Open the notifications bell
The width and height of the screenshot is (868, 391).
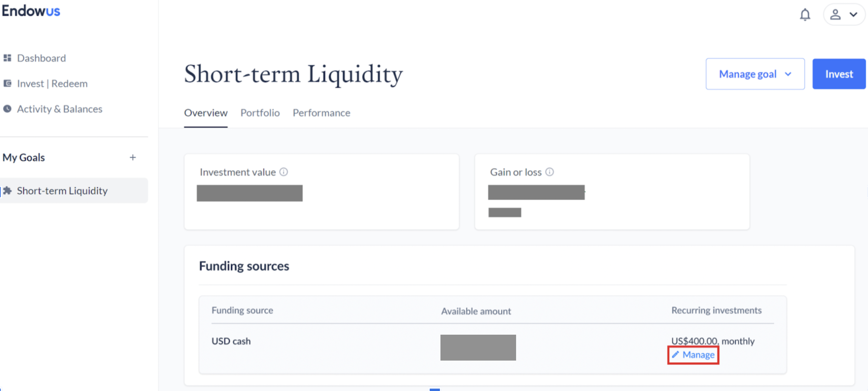point(805,15)
